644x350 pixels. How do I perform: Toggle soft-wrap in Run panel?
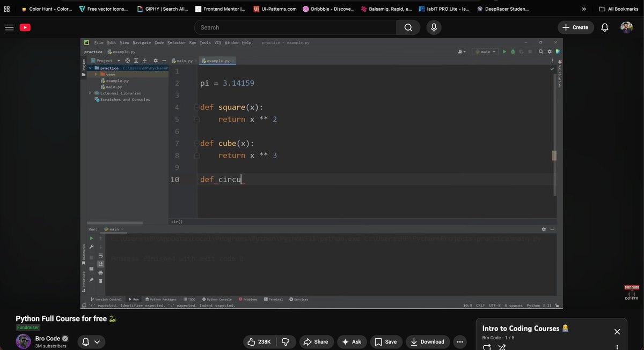click(101, 255)
